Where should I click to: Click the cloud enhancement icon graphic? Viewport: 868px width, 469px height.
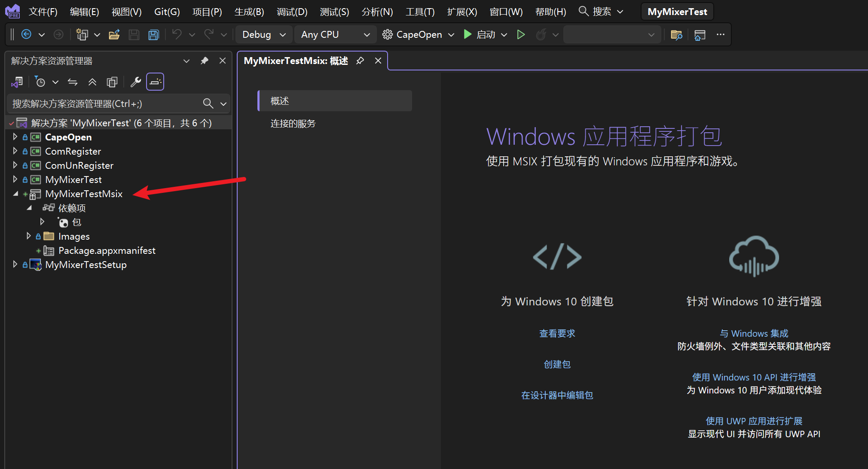tap(754, 256)
